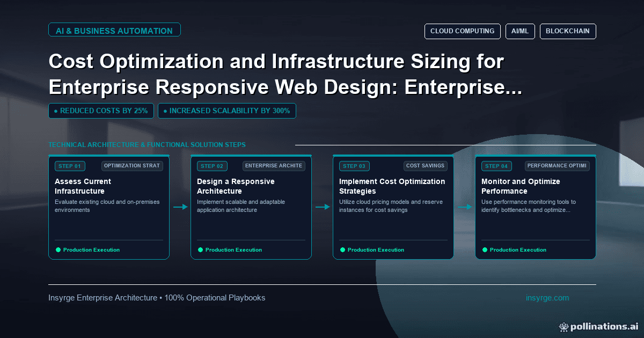The image size is (644, 338).
Task: Click the Increased Scalability by 300% badge
Action: (226, 111)
